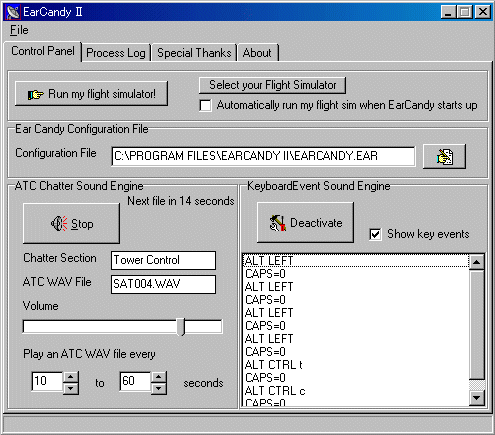Select the ALT CTRL c key event
The height and width of the screenshot is (435, 495).
[356, 391]
